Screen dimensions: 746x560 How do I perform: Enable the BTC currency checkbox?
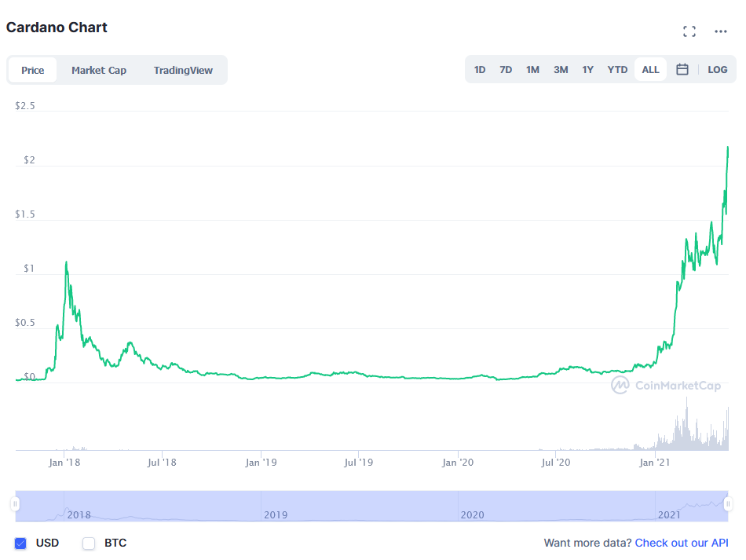click(89, 543)
